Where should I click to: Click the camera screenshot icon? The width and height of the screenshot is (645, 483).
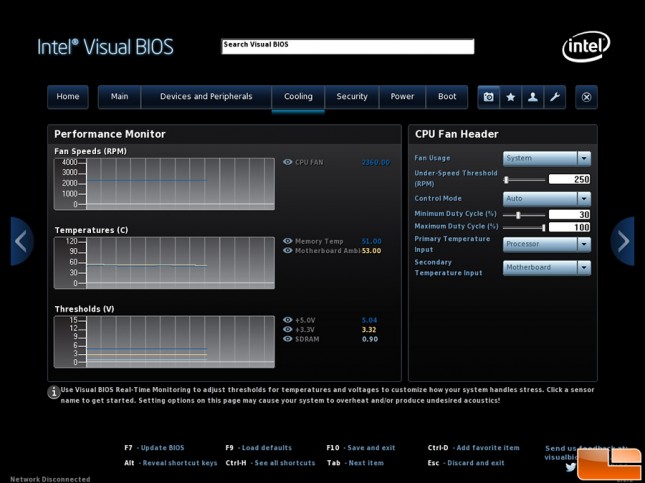pos(489,97)
